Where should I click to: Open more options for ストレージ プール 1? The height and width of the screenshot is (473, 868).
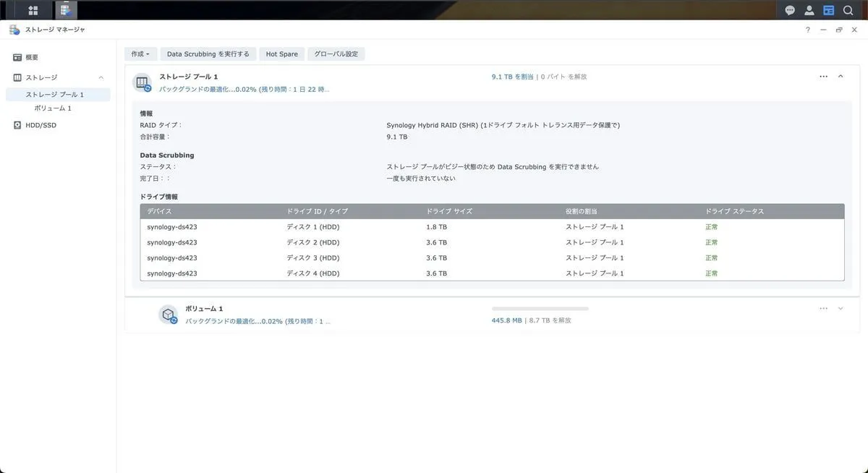click(823, 76)
